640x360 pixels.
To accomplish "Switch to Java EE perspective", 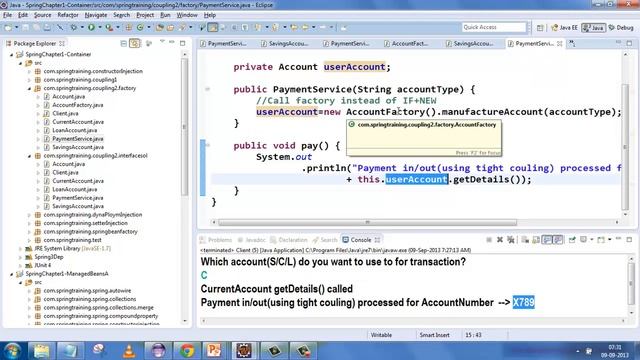I will [x=564, y=27].
